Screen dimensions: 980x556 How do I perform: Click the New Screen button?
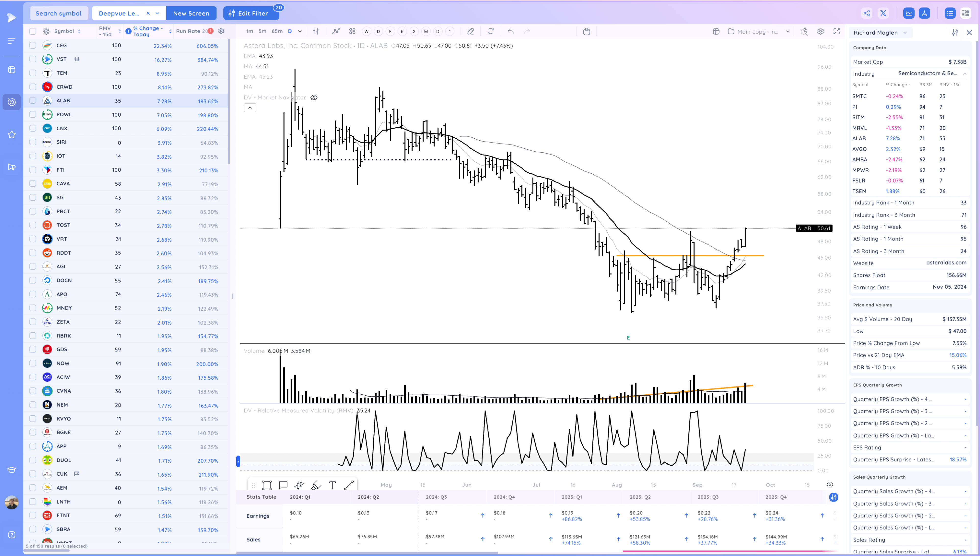pyautogui.click(x=191, y=13)
